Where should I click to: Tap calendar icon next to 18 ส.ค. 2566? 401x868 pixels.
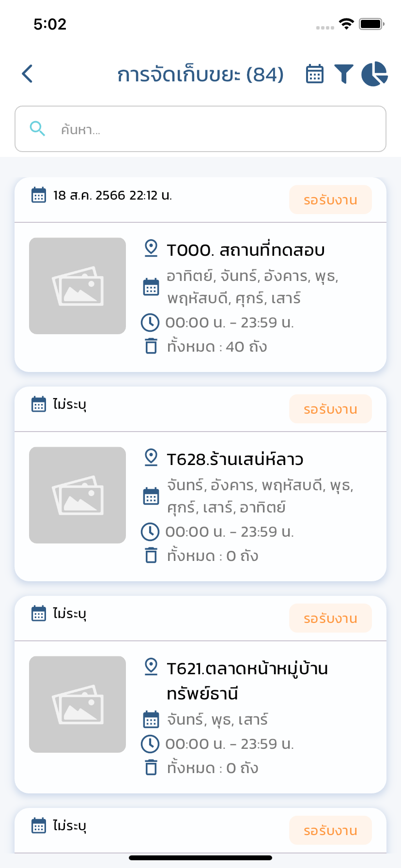click(39, 195)
